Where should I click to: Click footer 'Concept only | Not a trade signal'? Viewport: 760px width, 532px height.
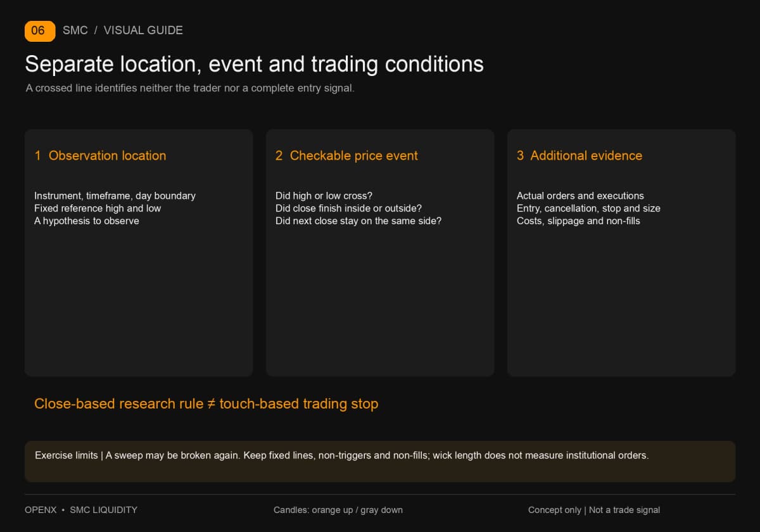(x=594, y=510)
